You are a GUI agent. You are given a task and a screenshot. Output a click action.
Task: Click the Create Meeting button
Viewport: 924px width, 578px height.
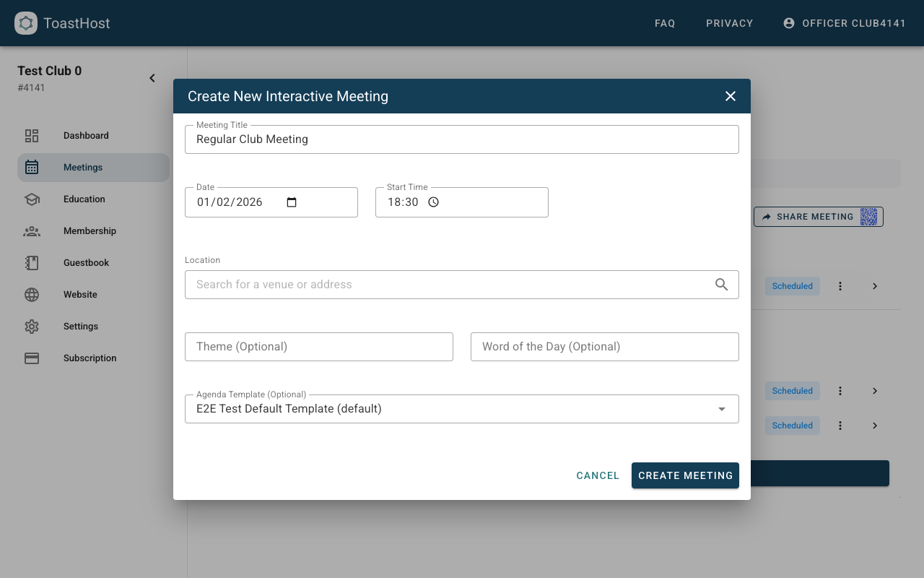point(685,475)
